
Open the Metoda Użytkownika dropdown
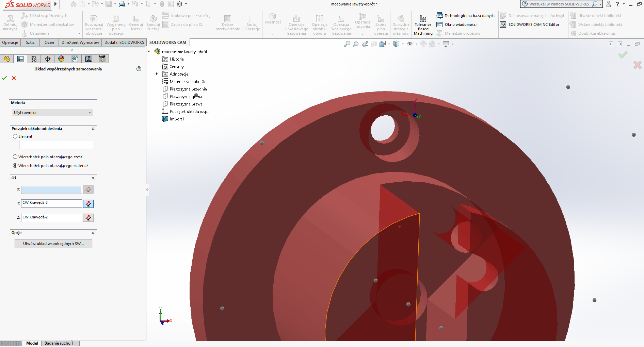point(53,113)
